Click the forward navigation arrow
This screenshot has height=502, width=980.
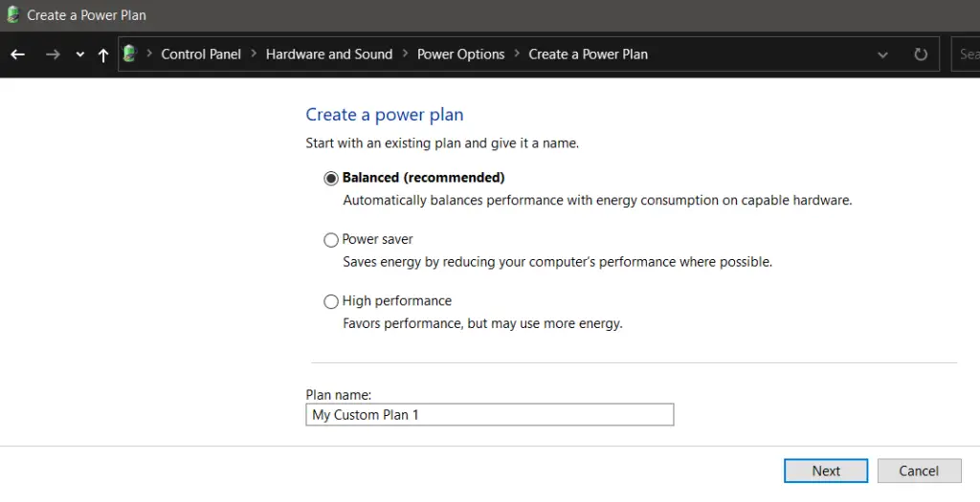coord(53,55)
